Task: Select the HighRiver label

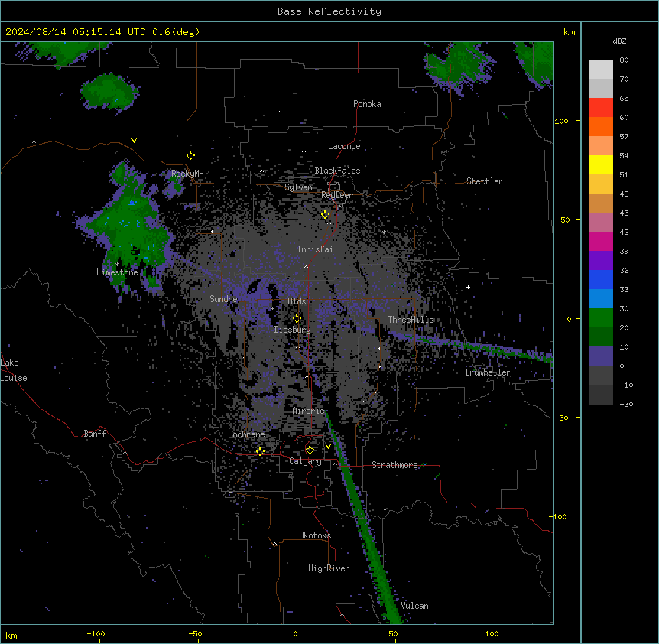Action: coord(329,568)
